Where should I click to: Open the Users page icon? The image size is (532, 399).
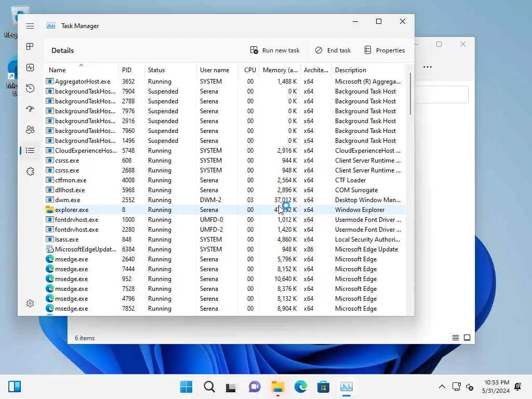tap(30, 129)
